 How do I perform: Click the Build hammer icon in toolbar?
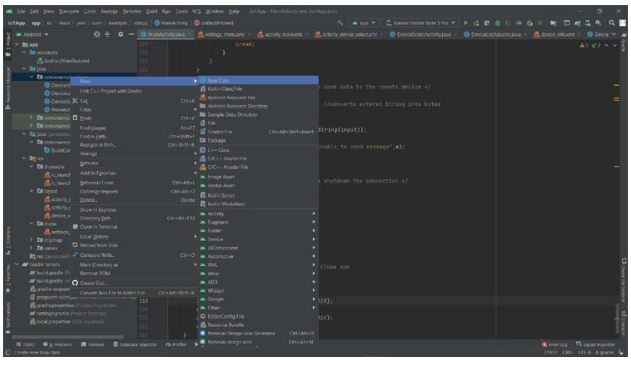point(340,23)
